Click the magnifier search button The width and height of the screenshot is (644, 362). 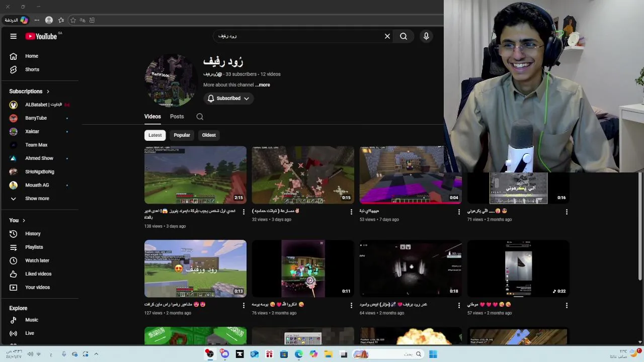[404, 36]
